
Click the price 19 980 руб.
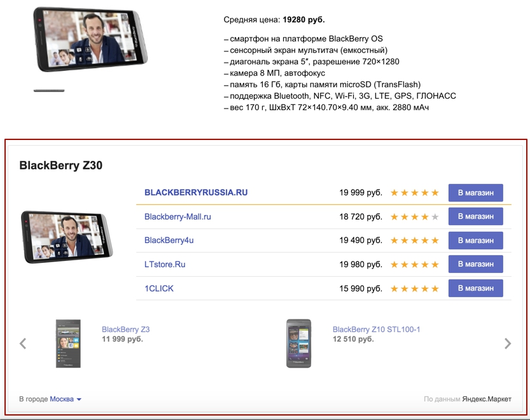pos(361,265)
